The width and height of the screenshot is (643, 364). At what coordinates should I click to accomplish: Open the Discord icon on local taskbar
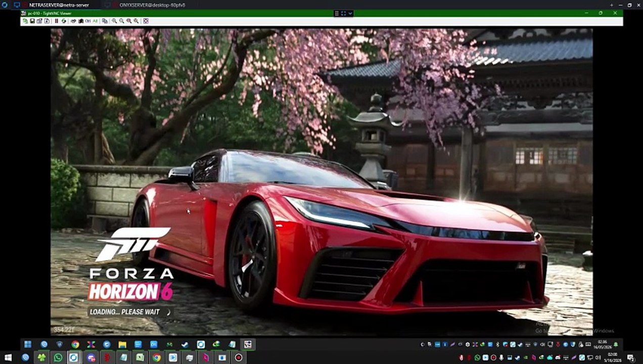pos(91,357)
